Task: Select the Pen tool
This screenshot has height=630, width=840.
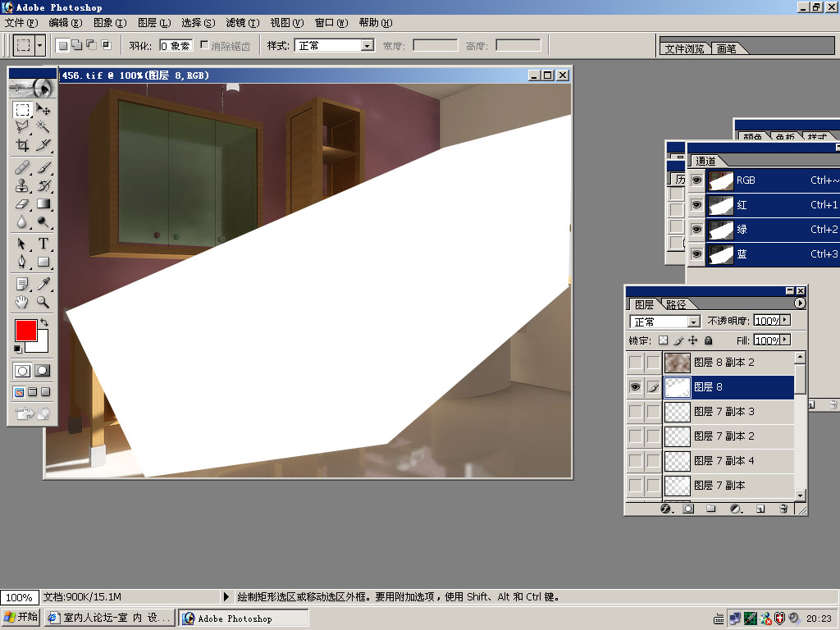Action: (x=22, y=262)
